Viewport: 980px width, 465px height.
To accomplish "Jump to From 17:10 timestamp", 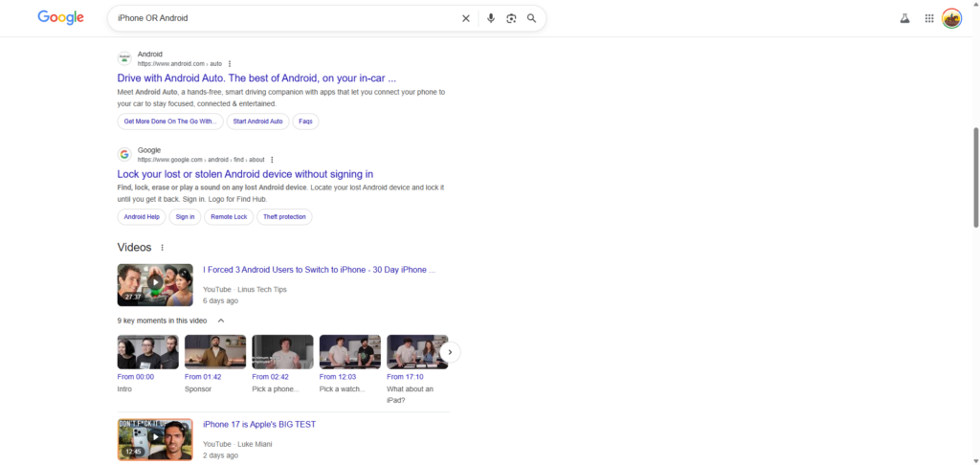I will pos(405,377).
